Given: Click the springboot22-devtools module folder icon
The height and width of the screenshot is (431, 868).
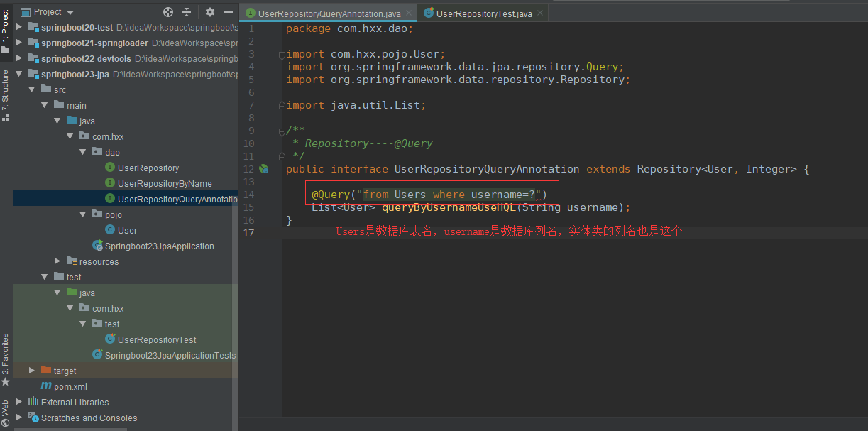Looking at the screenshot, I should tap(33, 58).
